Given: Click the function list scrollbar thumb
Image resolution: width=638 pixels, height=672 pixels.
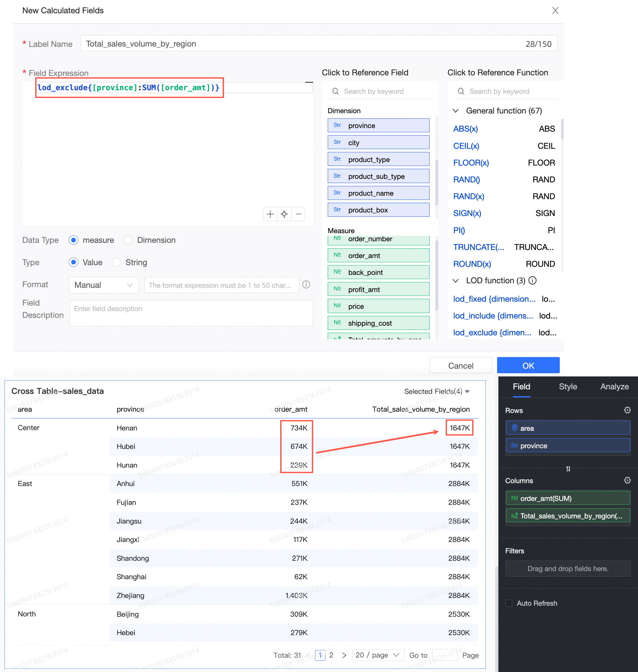Looking at the screenshot, I should [562, 129].
